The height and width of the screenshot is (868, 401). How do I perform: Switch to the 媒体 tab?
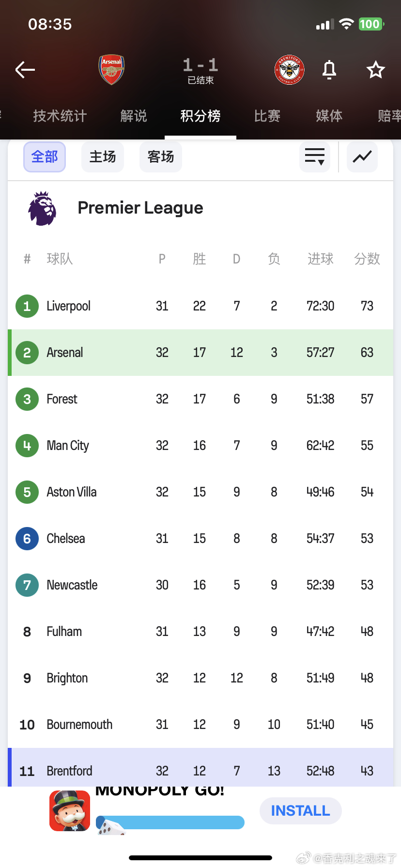pyautogui.click(x=329, y=116)
